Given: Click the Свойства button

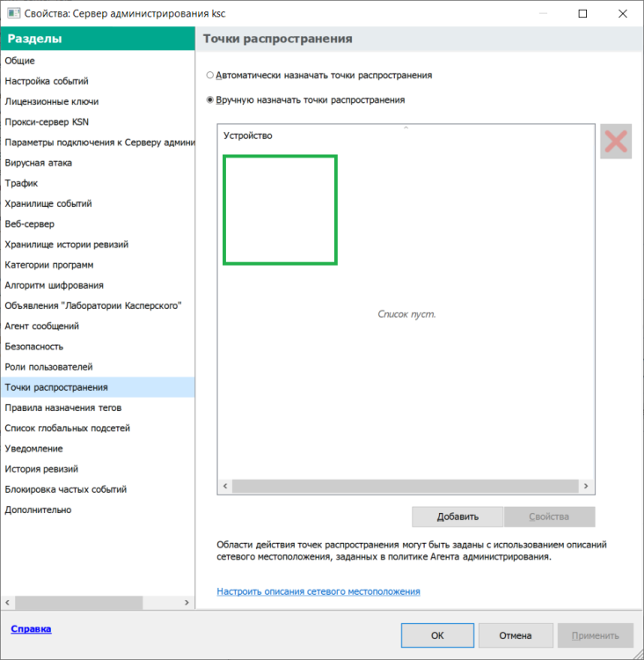Looking at the screenshot, I should pyautogui.click(x=549, y=517).
